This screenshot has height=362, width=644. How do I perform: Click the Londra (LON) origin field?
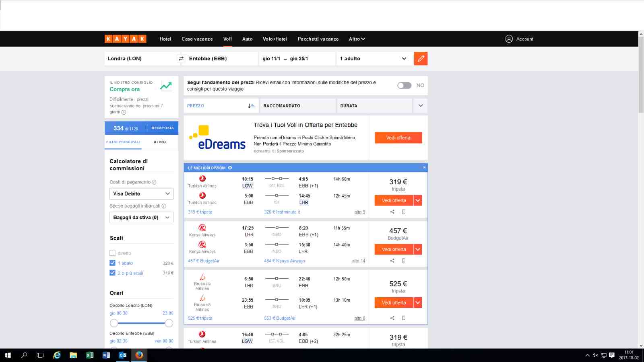pos(140,59)
